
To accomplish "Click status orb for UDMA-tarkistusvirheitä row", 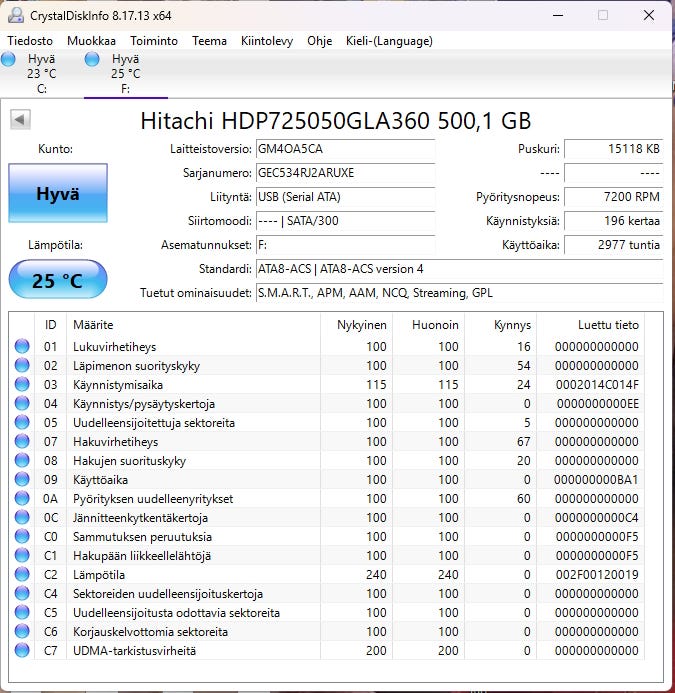I will (22, 651).
